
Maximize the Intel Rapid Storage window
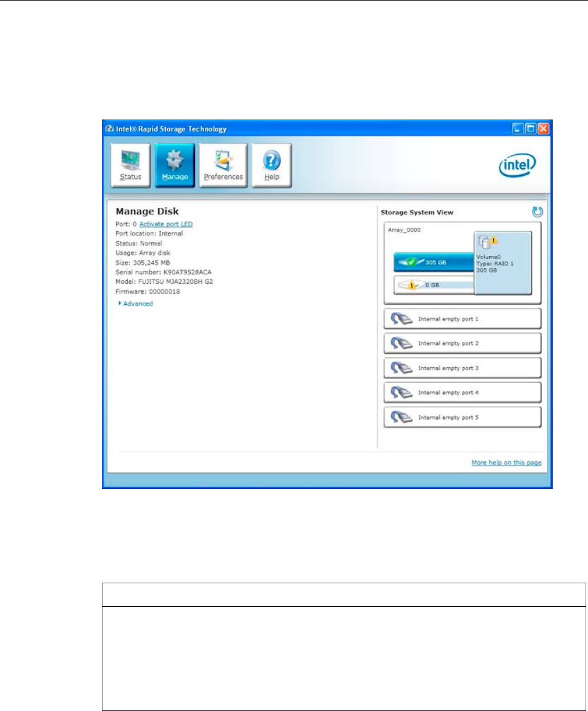530,128
